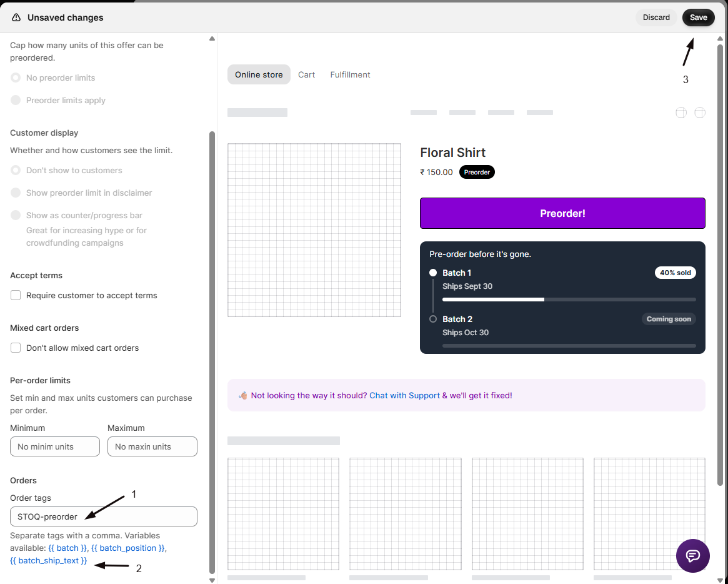
Task: Discard the unsaved changes
Action: [x=656, y=18]
